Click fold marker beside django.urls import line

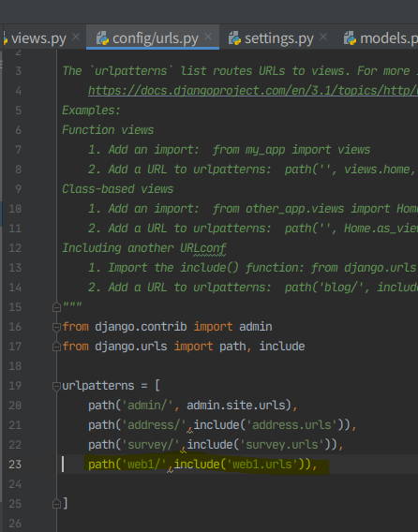pyautogui.click(x=56, y=347)
